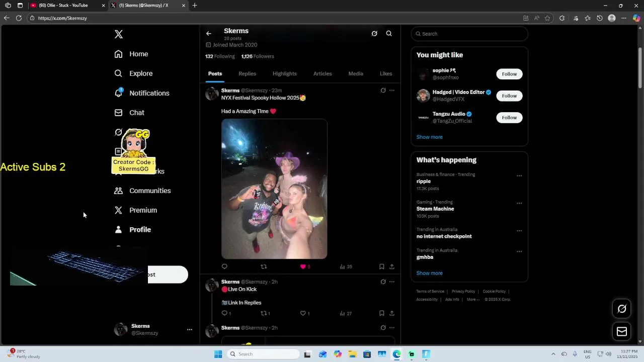Open more options for gmhba trend

519,251
